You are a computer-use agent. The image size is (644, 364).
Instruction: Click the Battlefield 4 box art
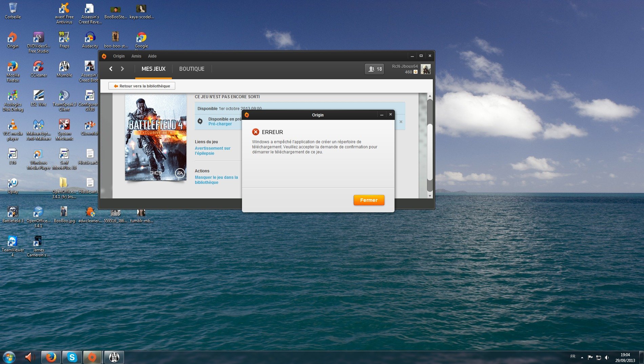[156, 137]
